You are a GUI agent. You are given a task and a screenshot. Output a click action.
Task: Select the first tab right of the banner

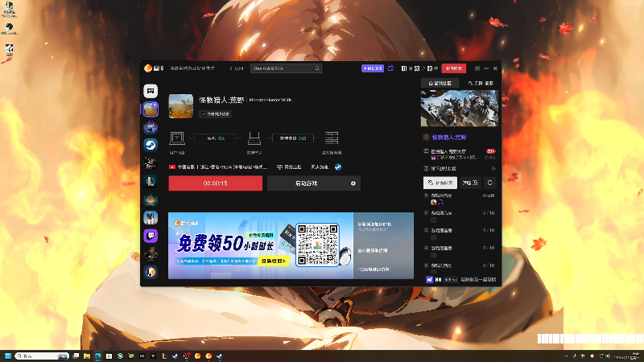tap(383, 227)
